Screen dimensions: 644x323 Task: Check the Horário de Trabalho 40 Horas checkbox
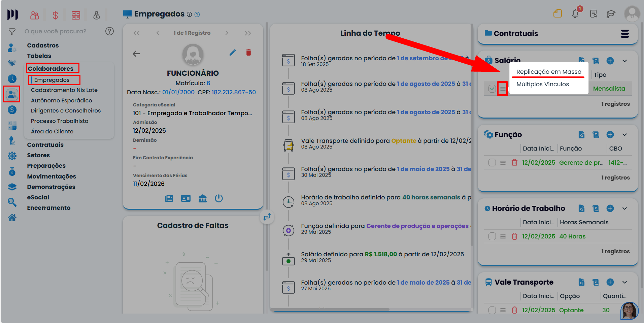(492, 236)
